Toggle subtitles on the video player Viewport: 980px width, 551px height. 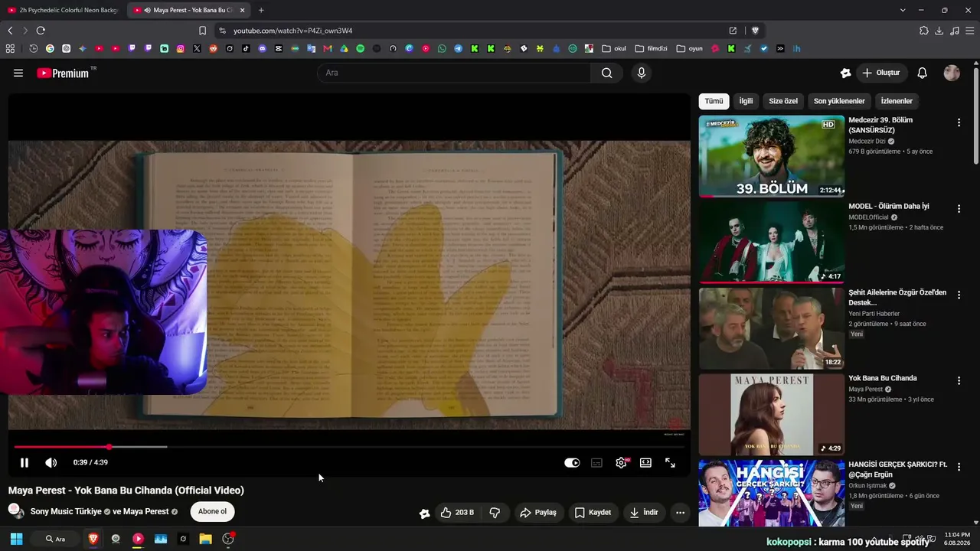point(596,463)
